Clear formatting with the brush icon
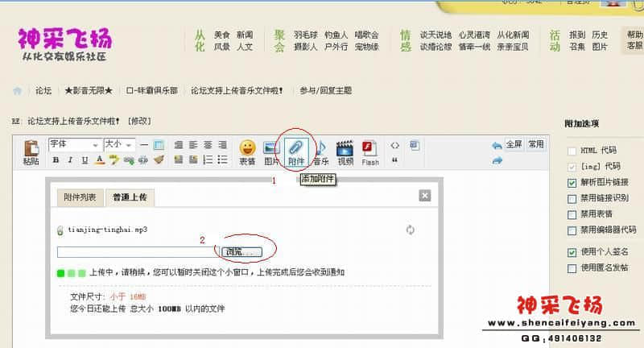 pyautogui.click(x=159, y=159)
